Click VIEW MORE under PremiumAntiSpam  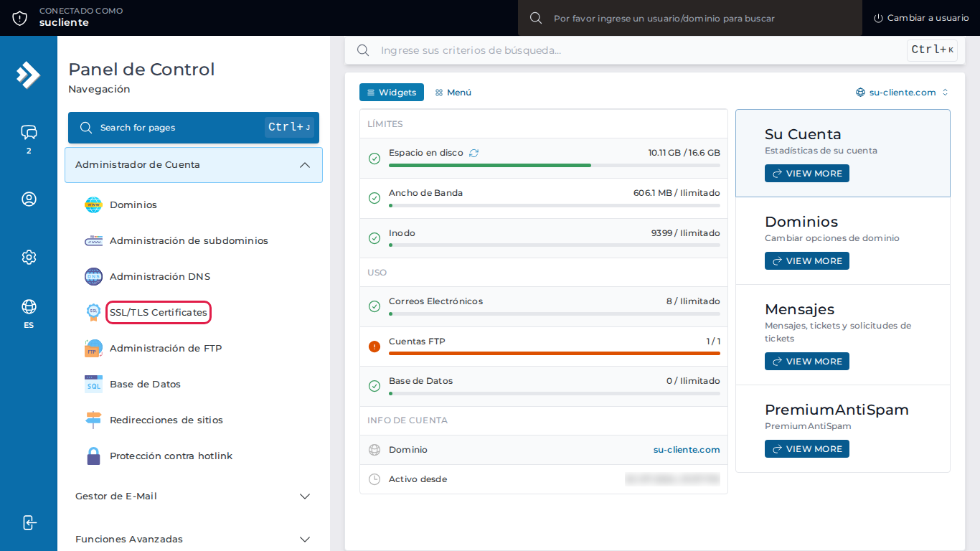click(807, 449)
